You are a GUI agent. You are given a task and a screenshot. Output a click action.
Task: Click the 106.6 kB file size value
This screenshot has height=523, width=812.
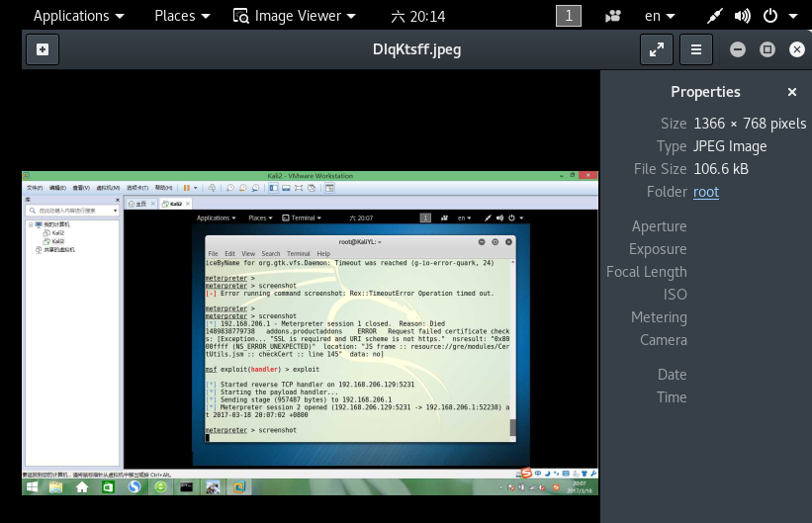coord(721,169)
